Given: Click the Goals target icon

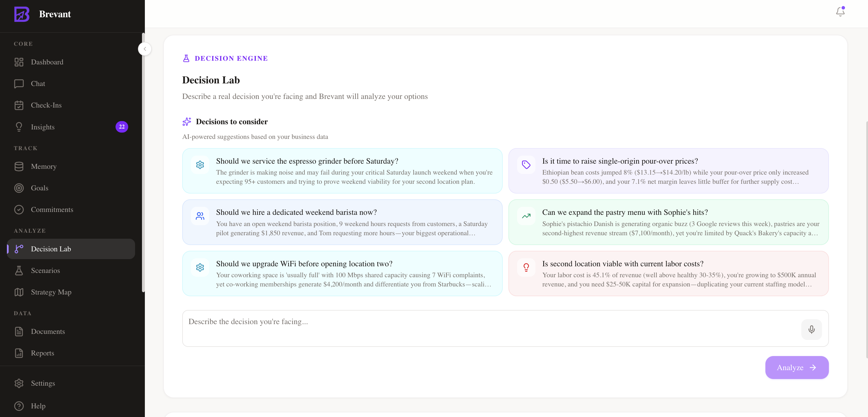Looking at the screenshot, I should (19, 188).
